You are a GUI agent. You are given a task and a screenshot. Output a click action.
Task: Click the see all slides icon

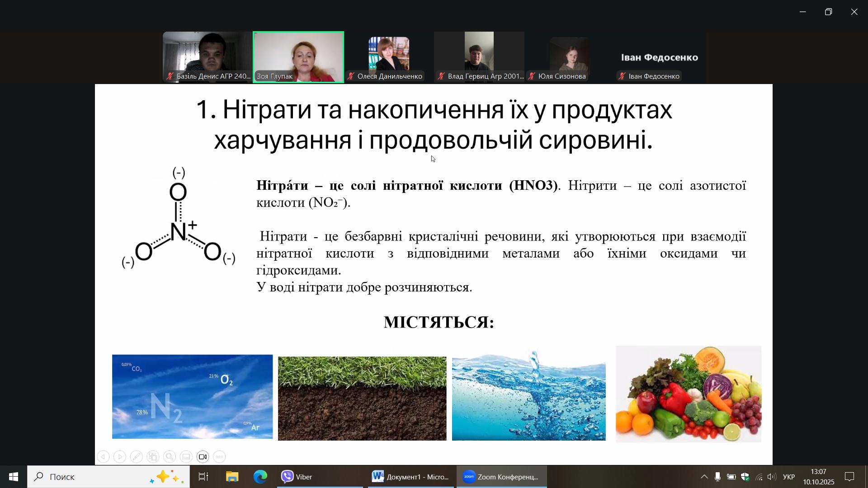click(153, 457)
